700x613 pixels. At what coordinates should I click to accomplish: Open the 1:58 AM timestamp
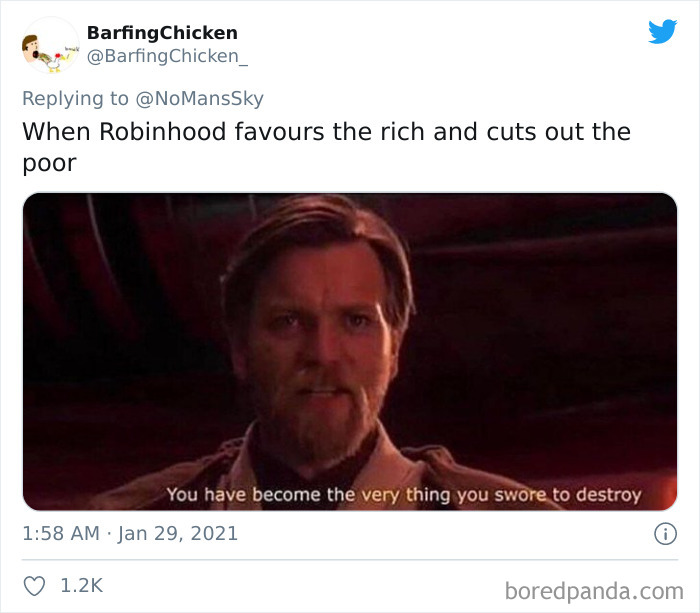61,534
